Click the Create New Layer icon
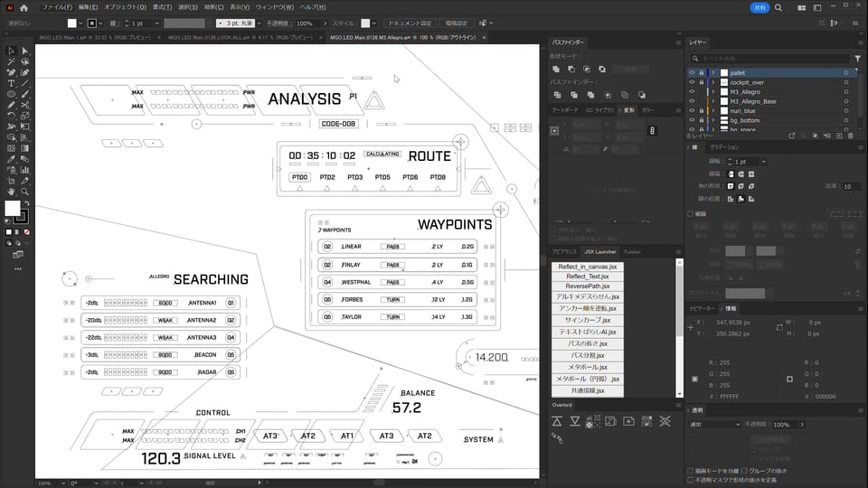The width and height of the screenshot is (868, 488). [x=838, y=136]
